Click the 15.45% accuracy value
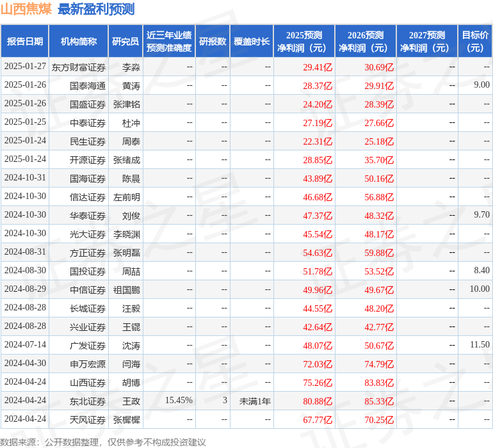The width and height of the screenshot is (493, 448). (x=179, y=400)
